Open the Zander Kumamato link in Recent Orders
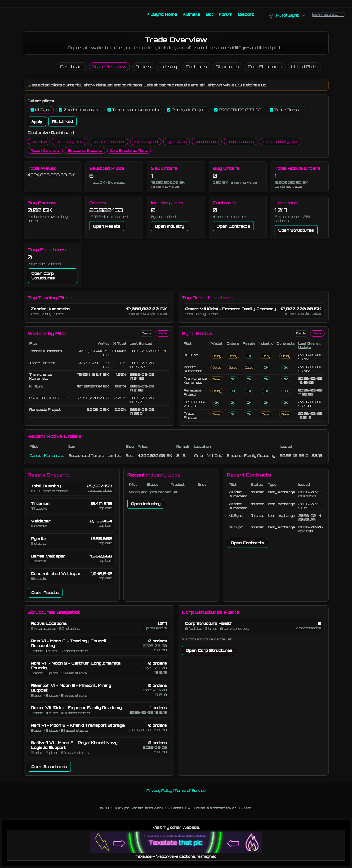The height and width of the screenshot is (868, 352). [47, 456]
